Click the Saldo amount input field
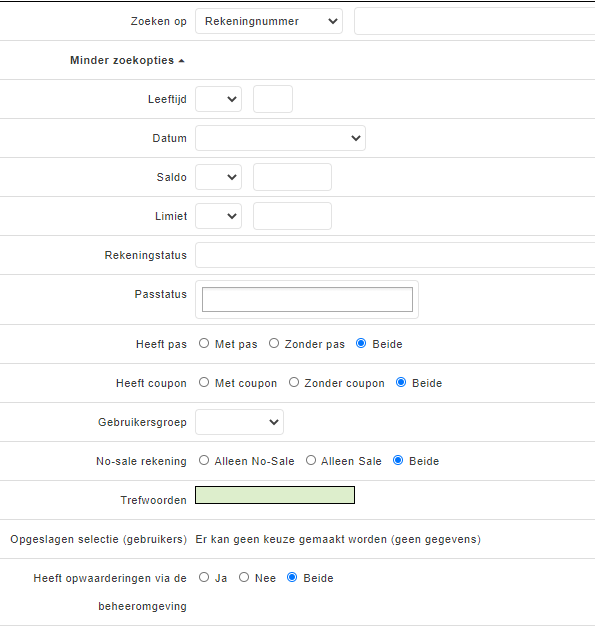This screenshot has height=643, width=595. 292,177
